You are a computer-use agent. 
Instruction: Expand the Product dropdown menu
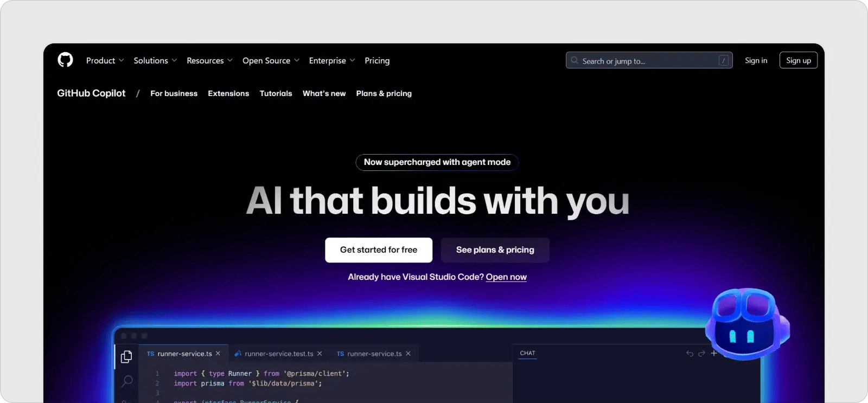(x=105, y=61)
